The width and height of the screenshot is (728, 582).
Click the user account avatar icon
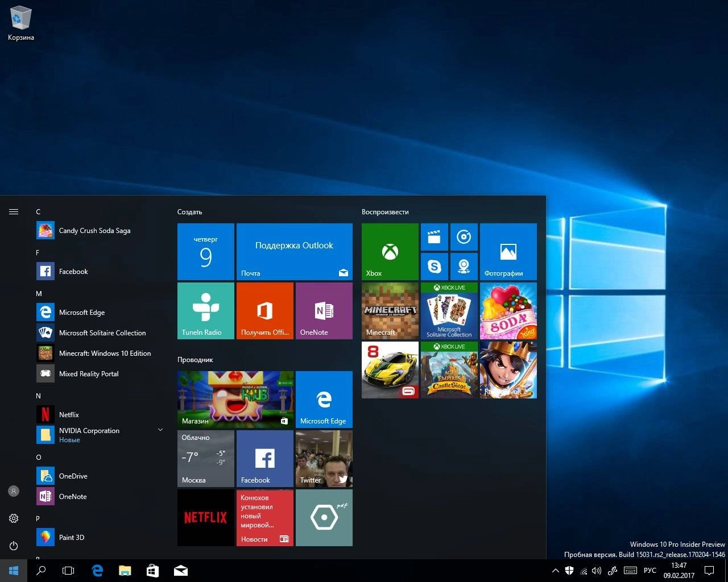[14, 491]
